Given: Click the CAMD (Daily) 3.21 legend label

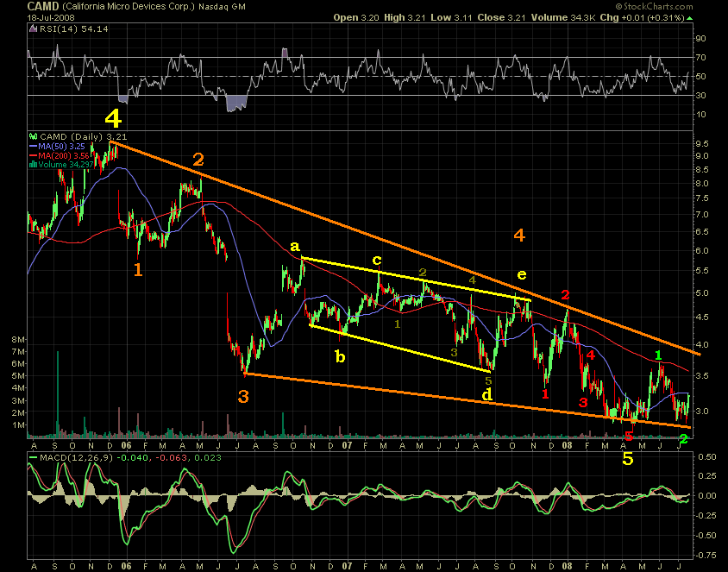Looking at the screenshot, I should [83, 137].
